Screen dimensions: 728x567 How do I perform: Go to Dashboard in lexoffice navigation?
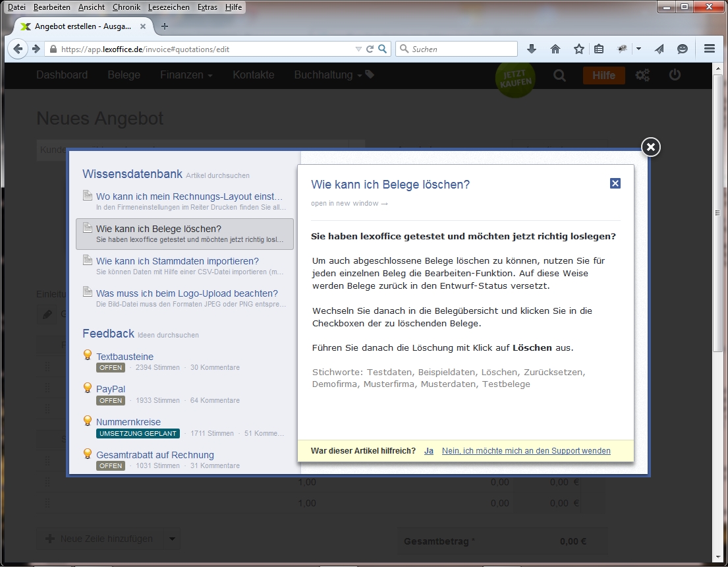(62, 75)
